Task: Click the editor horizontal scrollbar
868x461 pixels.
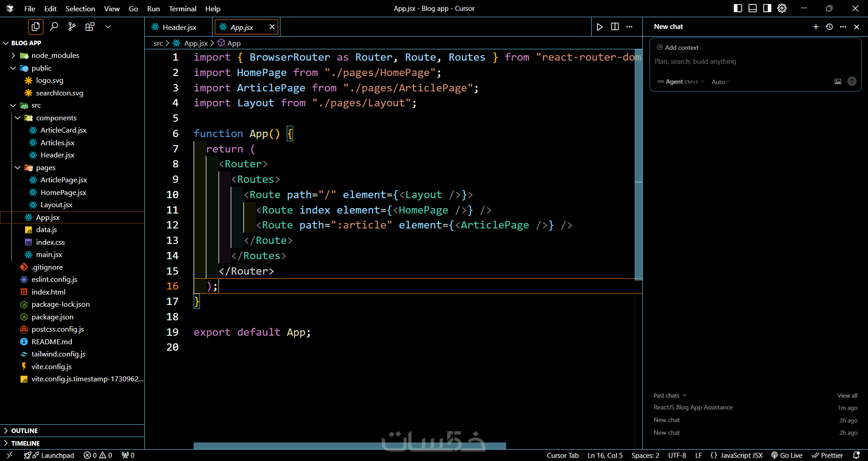Action: pos(350,446)
